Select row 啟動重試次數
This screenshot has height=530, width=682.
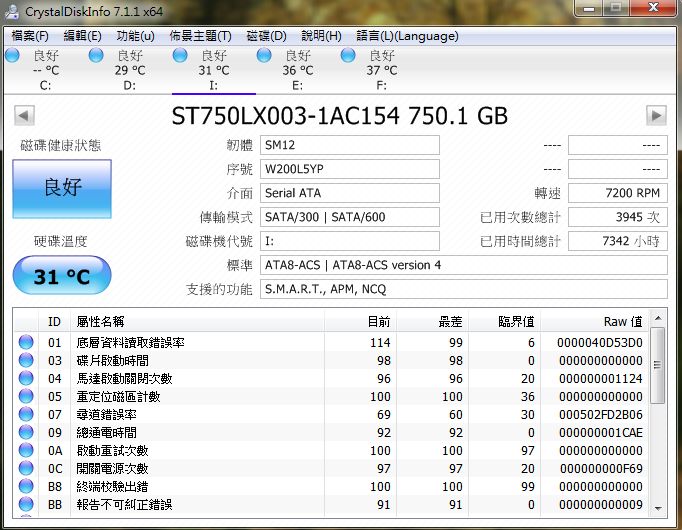[331, 450]
